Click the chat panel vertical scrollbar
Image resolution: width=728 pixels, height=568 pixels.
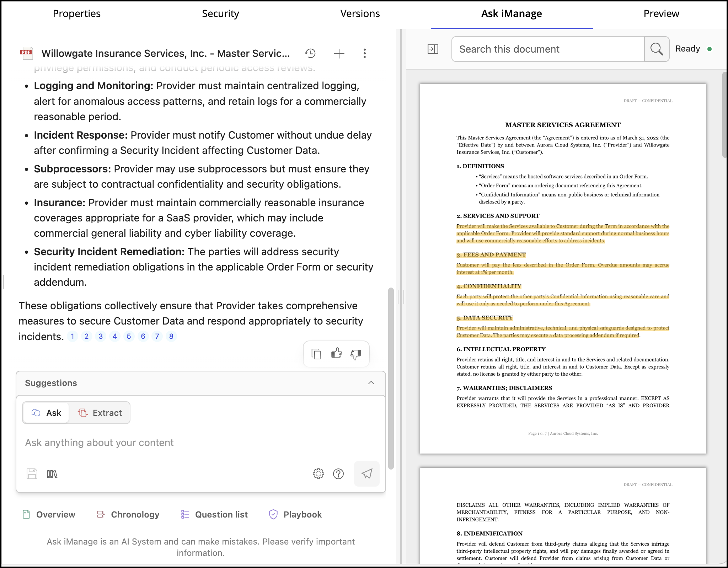(x=391, y=379)
